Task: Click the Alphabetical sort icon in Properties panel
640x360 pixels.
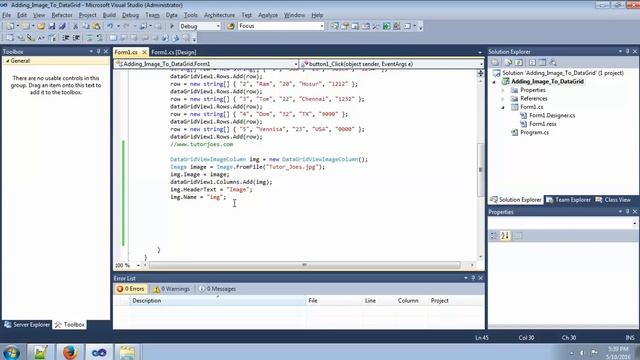Action: (505, 236)
